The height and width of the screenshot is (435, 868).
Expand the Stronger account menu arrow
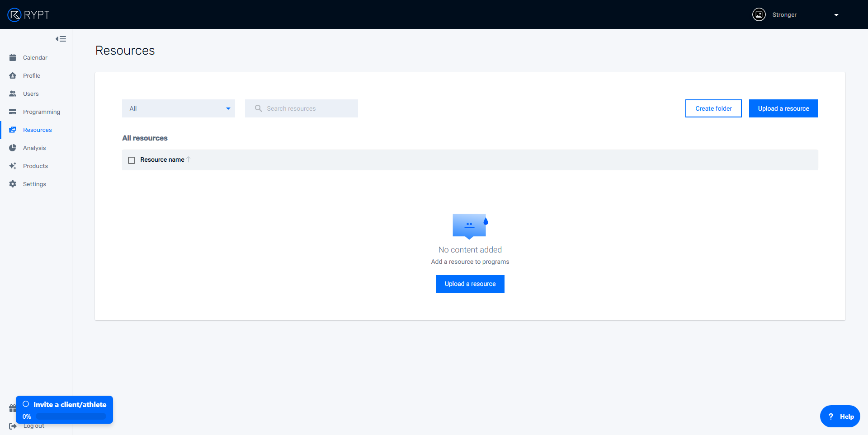[x=836, y=15]
